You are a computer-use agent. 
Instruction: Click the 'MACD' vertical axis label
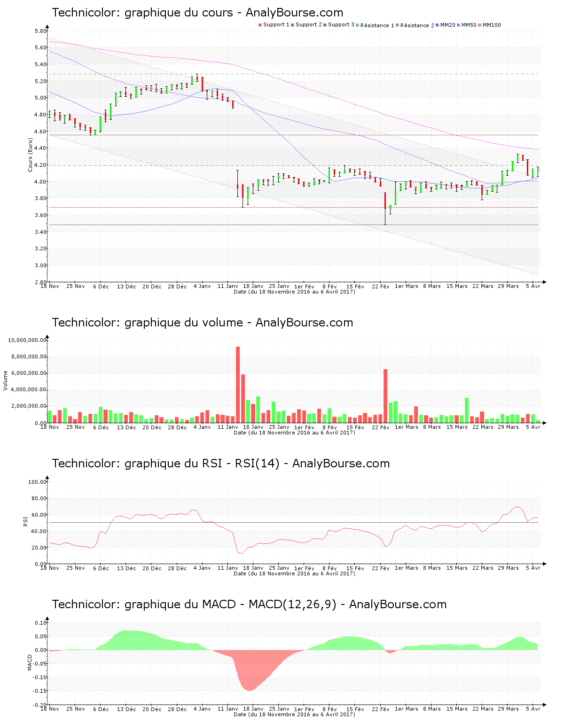coord(30,662)
